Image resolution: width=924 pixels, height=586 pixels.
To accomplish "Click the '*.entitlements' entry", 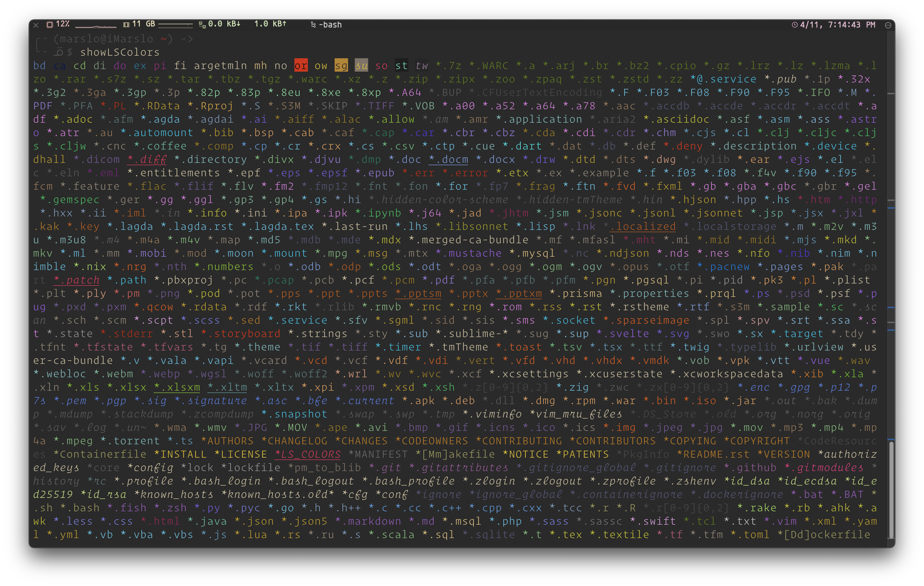I will point(174,173).
